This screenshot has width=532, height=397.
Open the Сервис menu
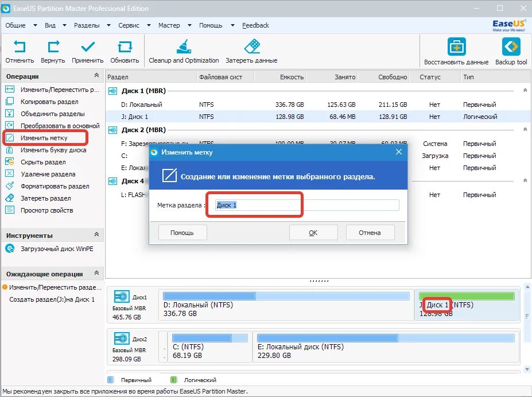129,25
